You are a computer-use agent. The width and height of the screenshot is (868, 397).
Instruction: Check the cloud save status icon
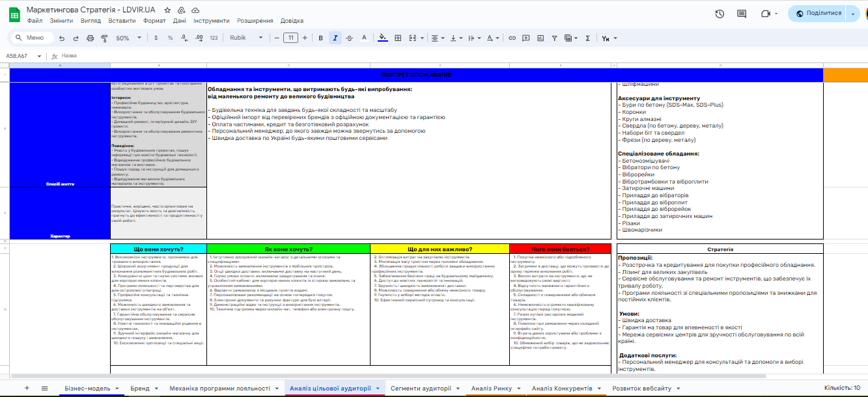(195, 10)
